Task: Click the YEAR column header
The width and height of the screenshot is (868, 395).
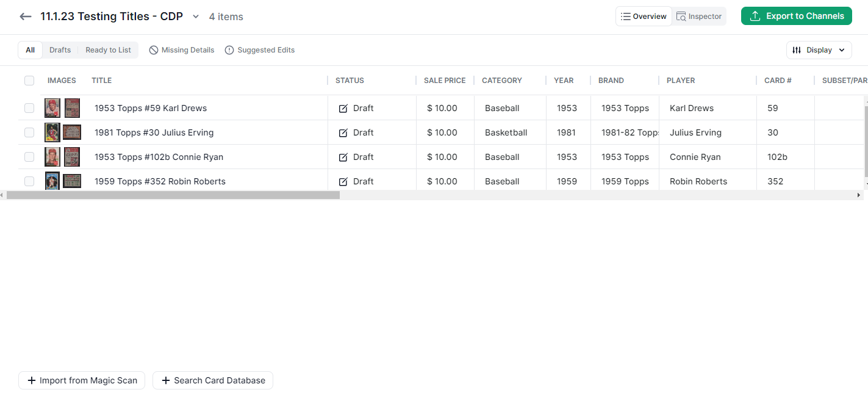Action: click(564, 81)
